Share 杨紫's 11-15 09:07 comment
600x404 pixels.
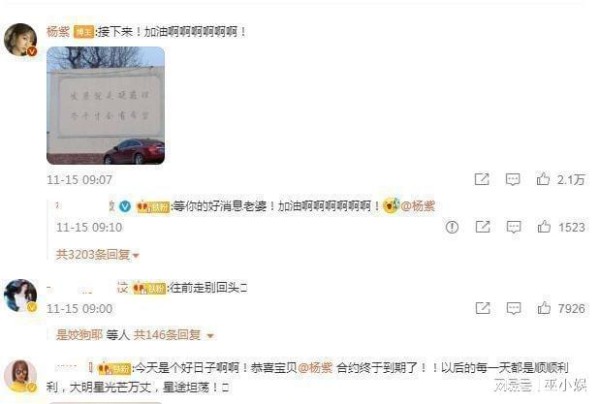coord(482,179)
